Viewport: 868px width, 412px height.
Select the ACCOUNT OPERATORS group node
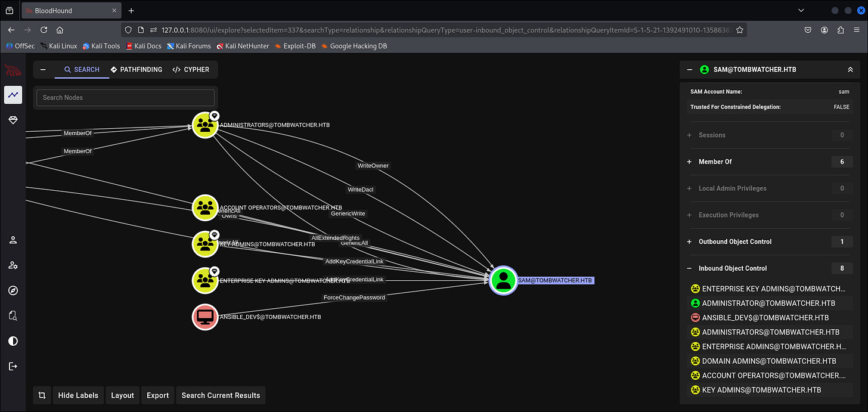(x=205, y=207)
